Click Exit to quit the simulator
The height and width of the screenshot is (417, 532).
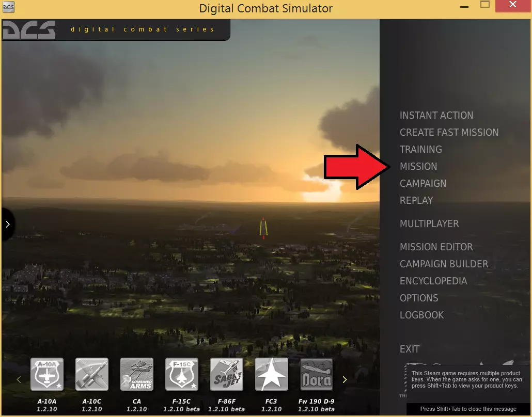click(410, 349)
